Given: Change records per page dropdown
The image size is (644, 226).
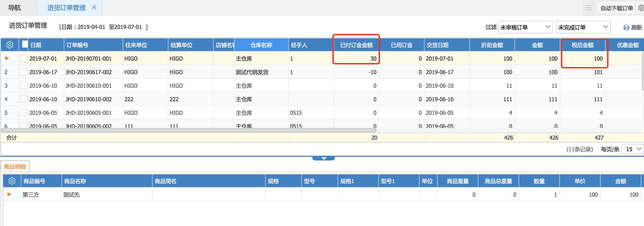Looking at the screenshot, I should coord(633,149).
